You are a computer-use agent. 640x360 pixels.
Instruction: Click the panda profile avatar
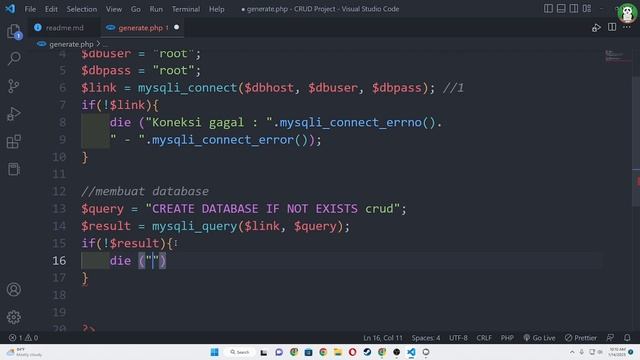tap(627, 13)
